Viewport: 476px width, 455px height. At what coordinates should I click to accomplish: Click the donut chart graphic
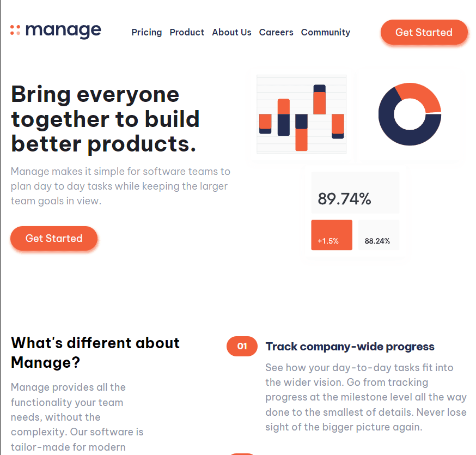pos(410,114)
